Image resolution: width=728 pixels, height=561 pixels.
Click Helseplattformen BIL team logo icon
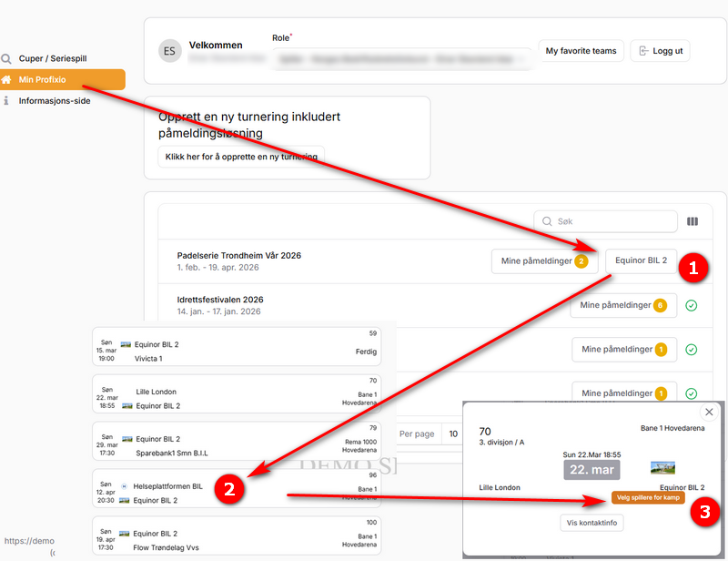[x=124, y=486]
